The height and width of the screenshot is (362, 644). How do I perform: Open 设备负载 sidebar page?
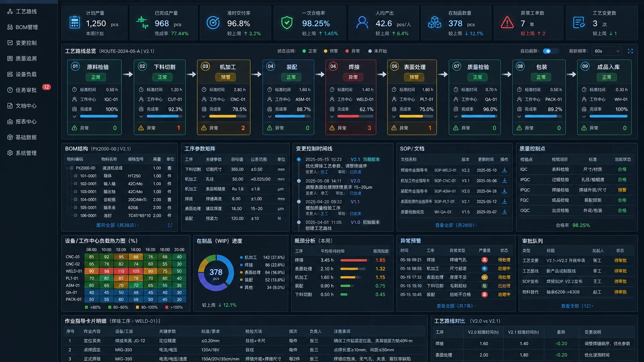tap(22, 74)
